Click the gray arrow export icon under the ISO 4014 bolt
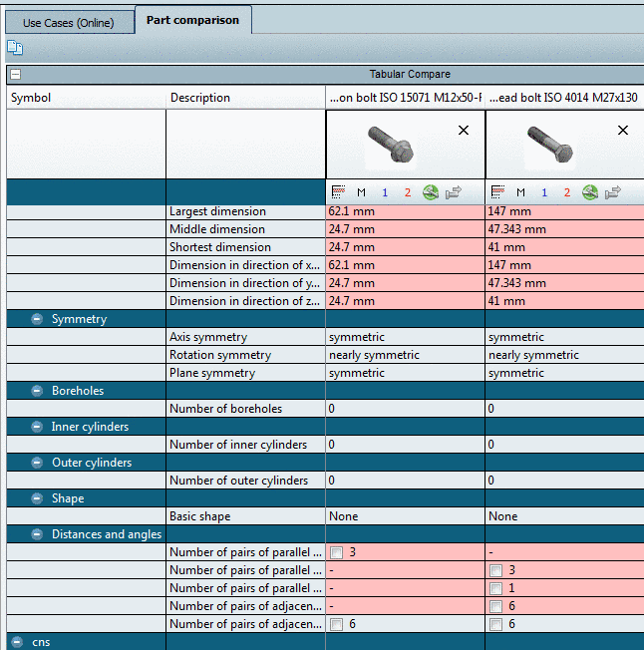The height and width of the screenshot is (650, 644). 613,192
